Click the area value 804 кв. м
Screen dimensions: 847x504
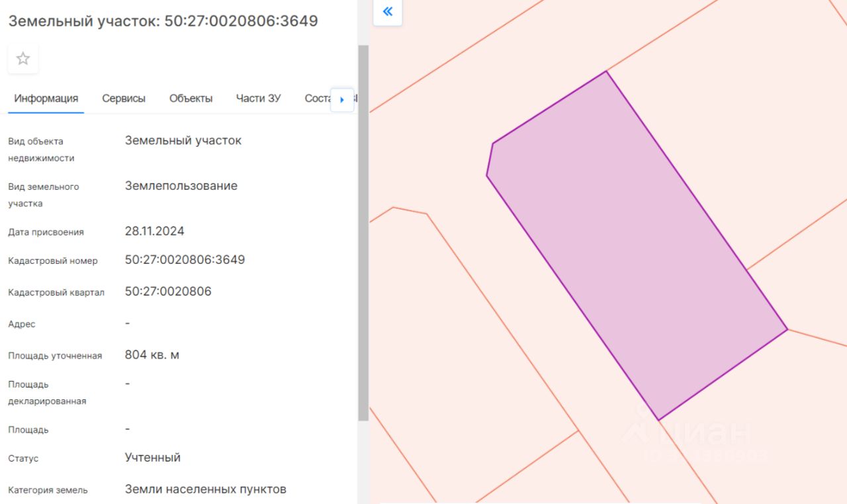(x=152, y=355)
